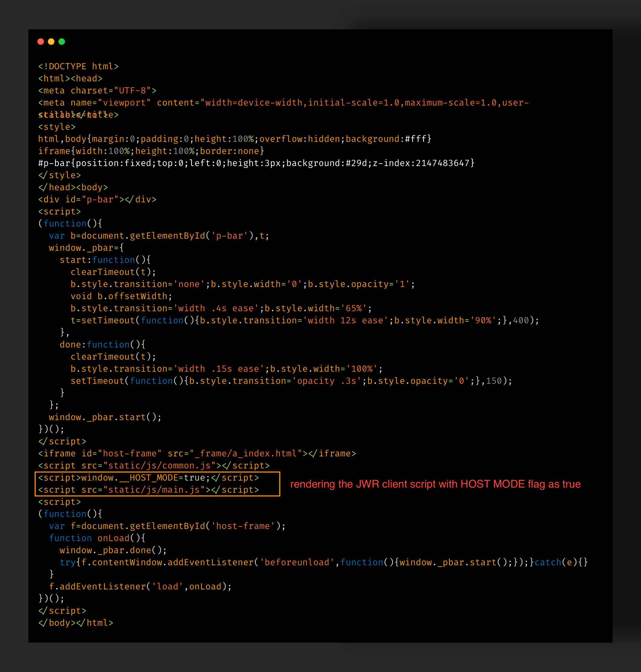641x672 pixels.
Task: Maximize the window using the green dot
Action: (x=62, y=42)
